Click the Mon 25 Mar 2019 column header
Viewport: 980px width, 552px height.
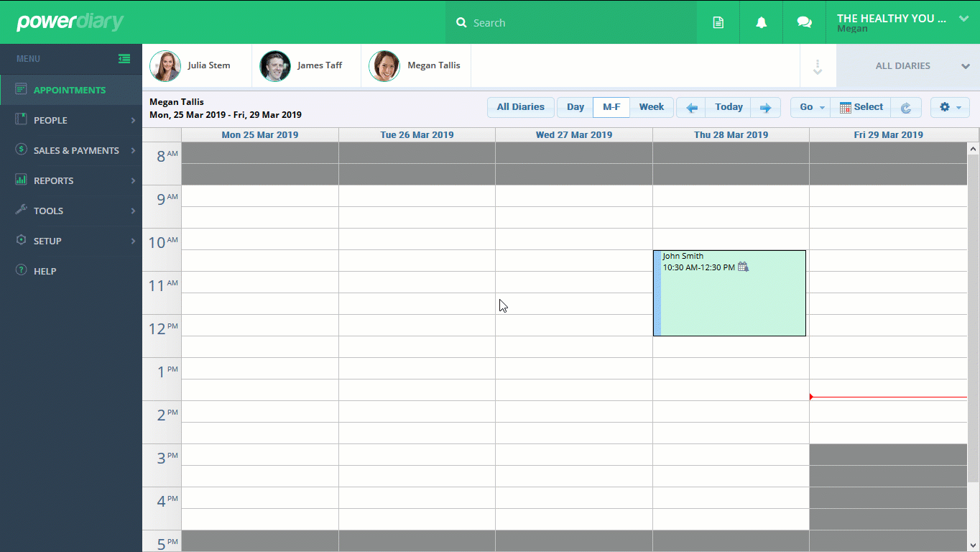[x=260, y=135]
